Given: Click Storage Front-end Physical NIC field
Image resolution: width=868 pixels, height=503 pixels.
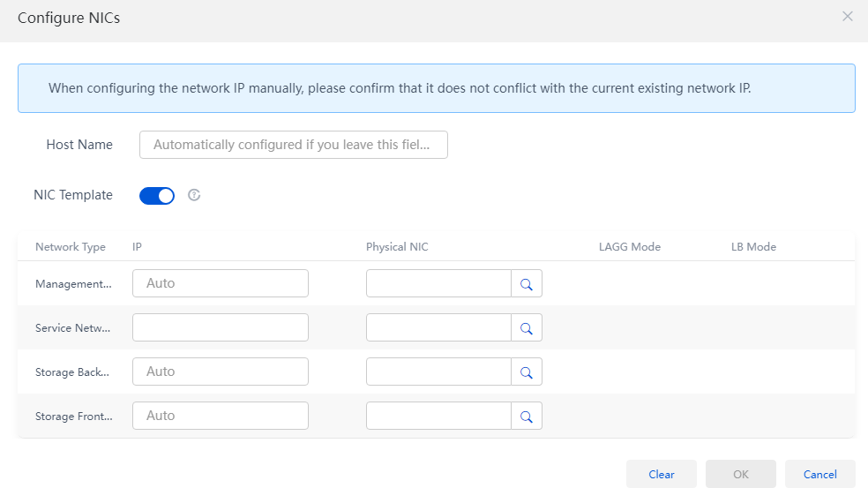Looking at the screenshot, I should point(438,416).
